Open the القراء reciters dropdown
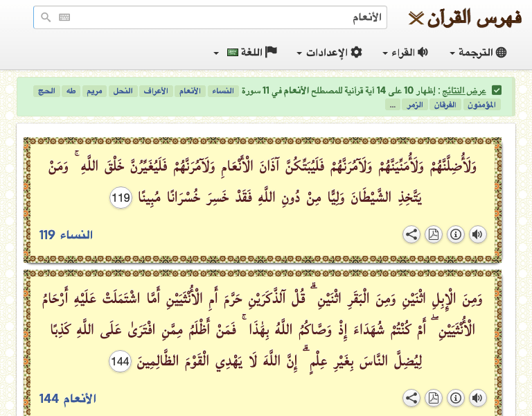Screen dimensions: 532x416 pos(405,53)
